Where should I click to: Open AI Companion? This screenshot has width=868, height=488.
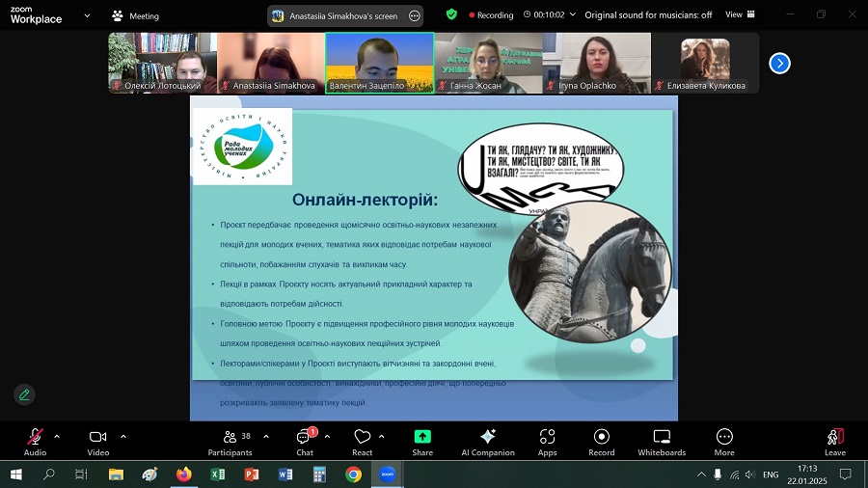point(488,442)
